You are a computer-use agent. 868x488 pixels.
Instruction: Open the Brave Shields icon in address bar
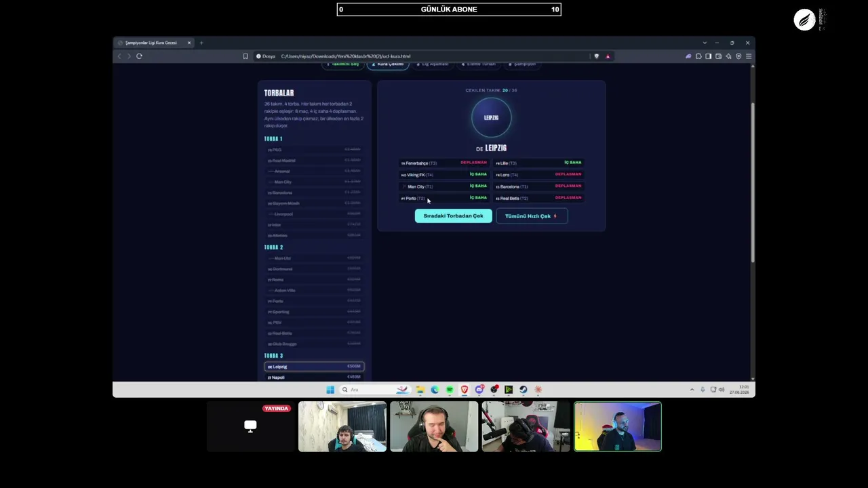click(x=597, y=56)
